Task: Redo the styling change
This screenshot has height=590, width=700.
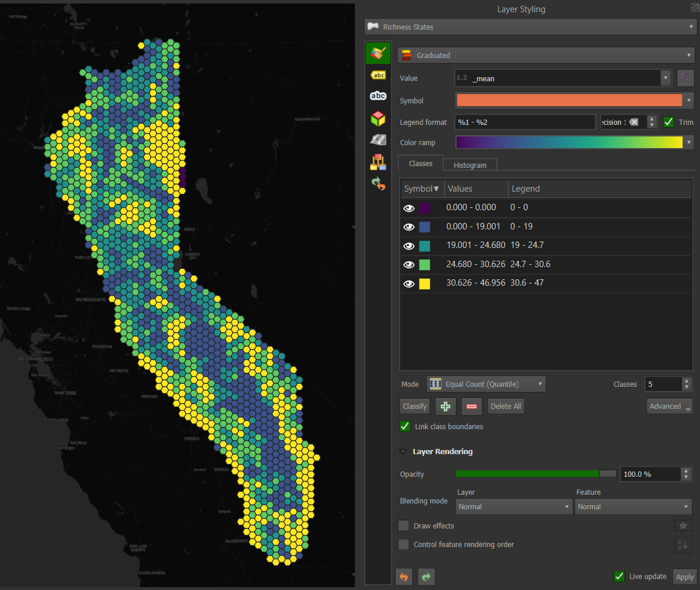Action: [426, 577]
